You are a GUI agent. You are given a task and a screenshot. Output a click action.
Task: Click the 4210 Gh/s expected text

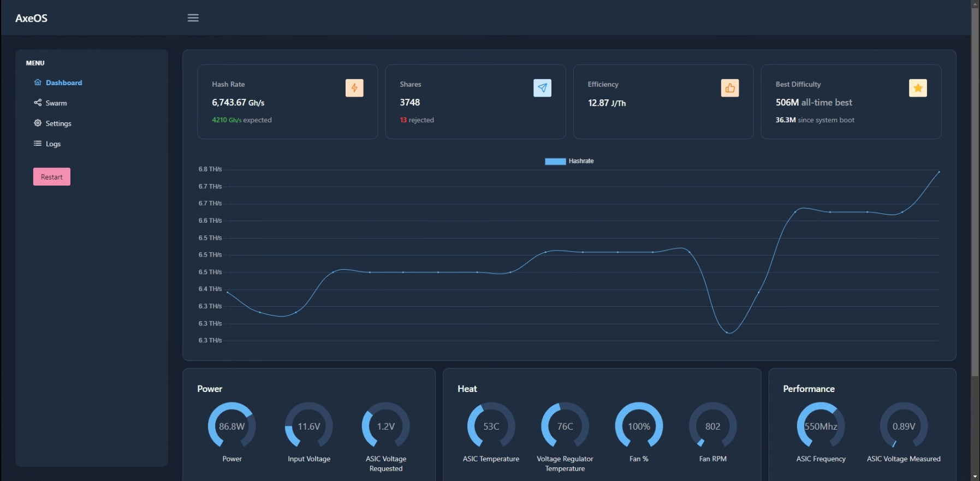coord(242,120)
